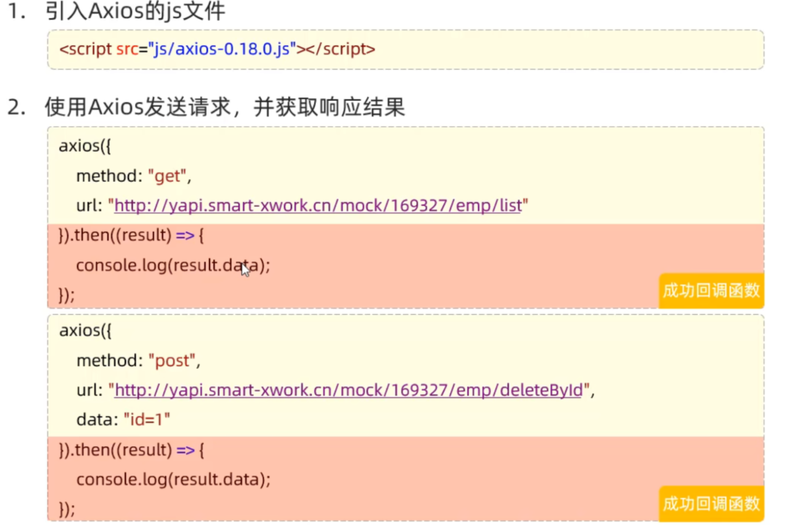Click the text method: "post"
Image resolution: width=789 pixels, height=532 pixels.
coord(139,361)
